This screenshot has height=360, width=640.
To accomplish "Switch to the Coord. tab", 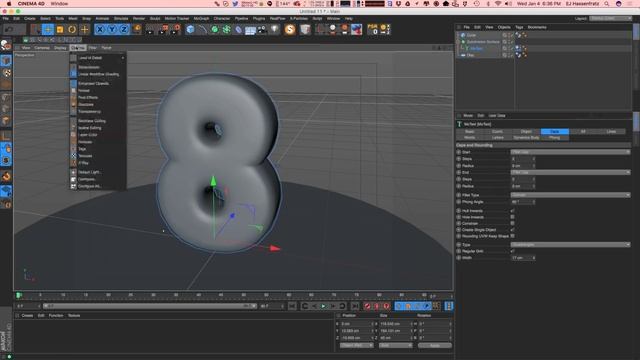I will (498, 131).
